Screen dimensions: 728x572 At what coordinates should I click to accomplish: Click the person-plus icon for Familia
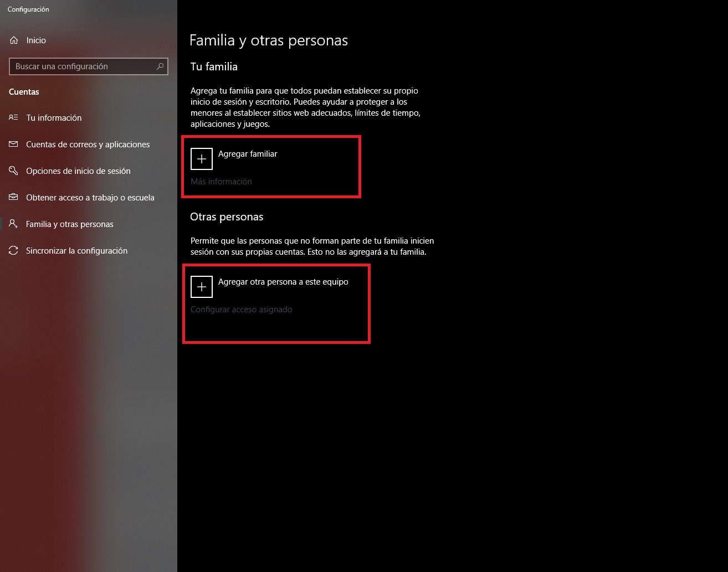14,224
